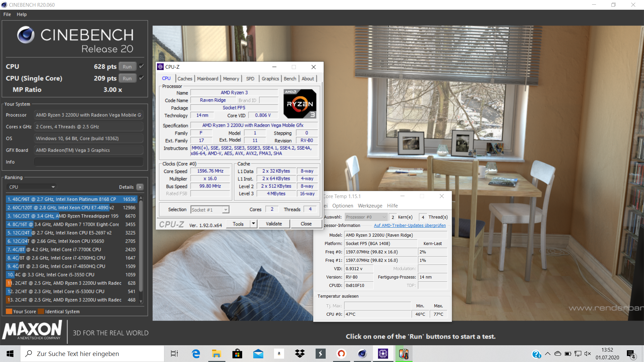This screenshot has width=644, height=362.
Task: Click the taskbar search box
Action: tap(92, 354)
